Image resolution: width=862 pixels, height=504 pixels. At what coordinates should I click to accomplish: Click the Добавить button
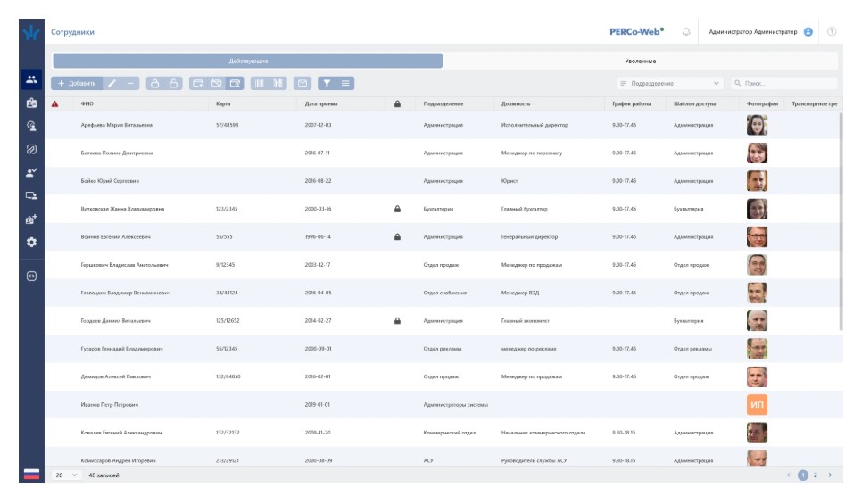pyautogui.click(x=77, y=83)
